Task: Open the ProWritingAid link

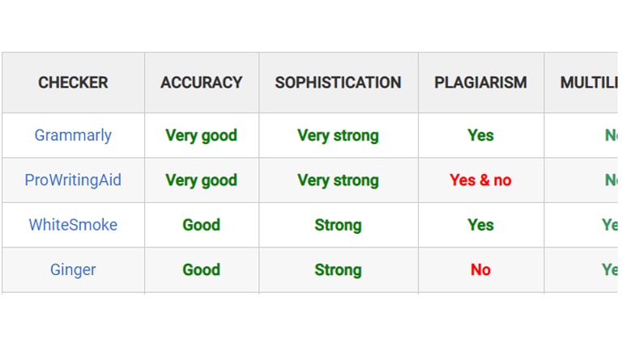Action: click(73, 180)
